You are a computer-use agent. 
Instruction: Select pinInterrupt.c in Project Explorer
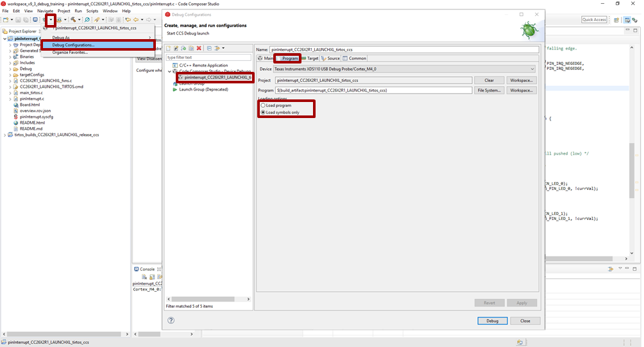click(31, 99)
